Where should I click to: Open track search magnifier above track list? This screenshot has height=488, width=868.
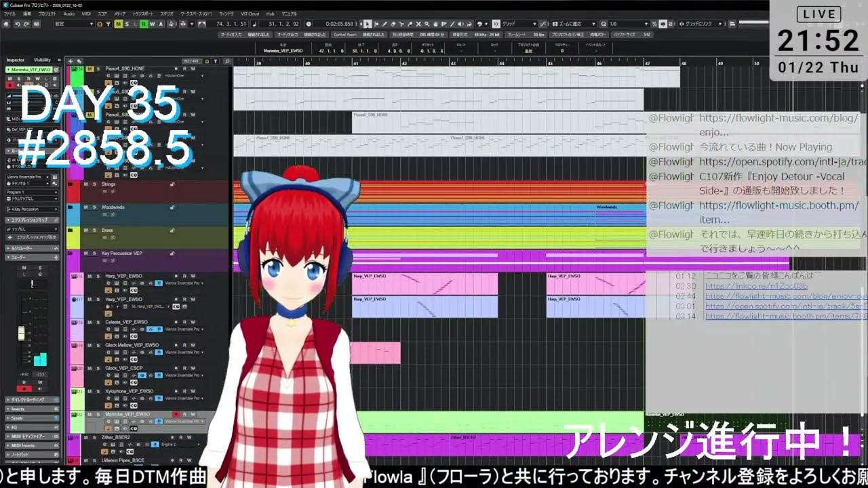[227, 61]
